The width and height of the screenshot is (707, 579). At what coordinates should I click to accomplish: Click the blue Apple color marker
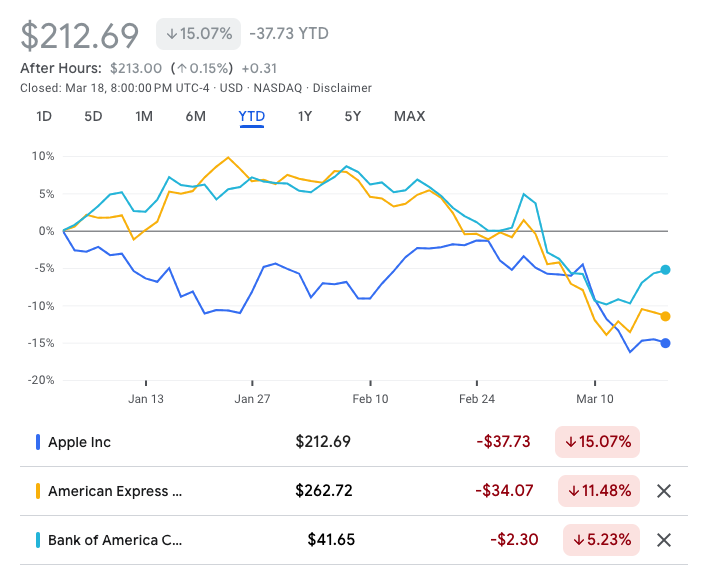click(x=38, y=442)
